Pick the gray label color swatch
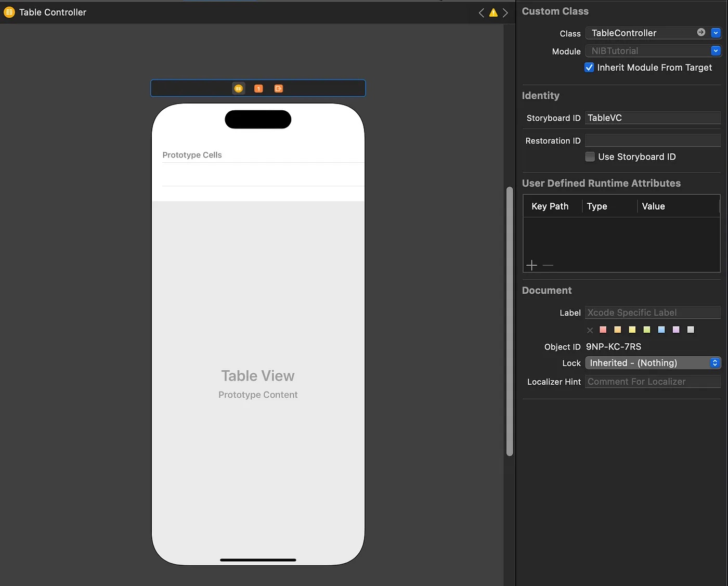Screen dimensions: 728x586 click(x=691, y=330)
